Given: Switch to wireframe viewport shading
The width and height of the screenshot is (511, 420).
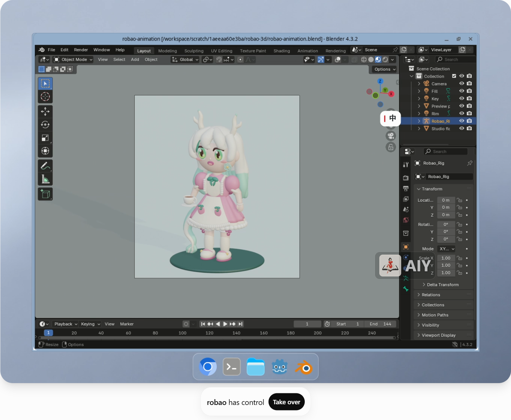Looking at the screenshot, I should pyautogui.click(x=364, y=59).
